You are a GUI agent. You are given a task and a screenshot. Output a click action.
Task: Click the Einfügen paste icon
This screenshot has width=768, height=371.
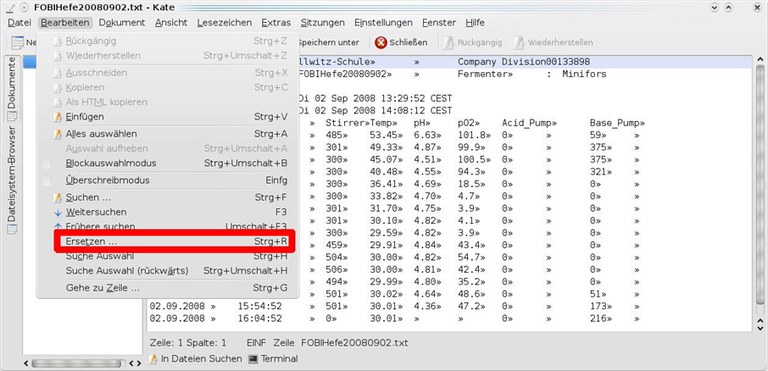tap(58, 117)
